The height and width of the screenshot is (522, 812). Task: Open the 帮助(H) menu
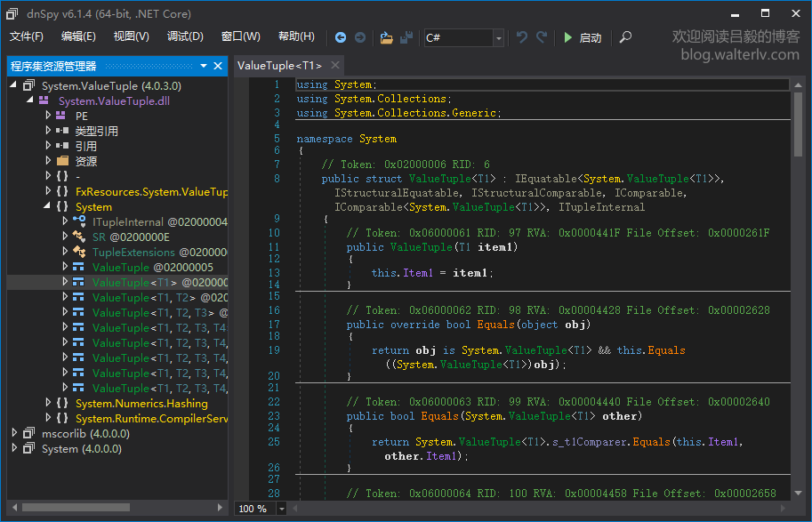point(296,36)
